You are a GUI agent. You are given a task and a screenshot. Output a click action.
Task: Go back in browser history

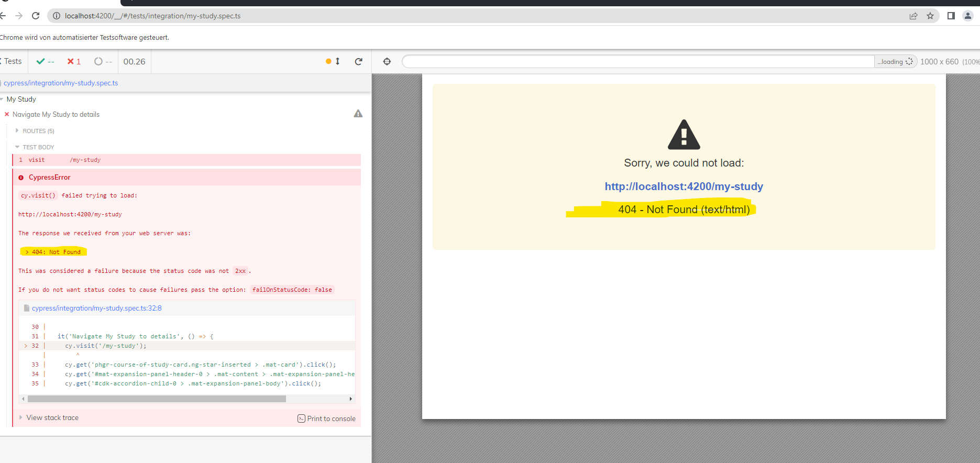click(2, 16)
